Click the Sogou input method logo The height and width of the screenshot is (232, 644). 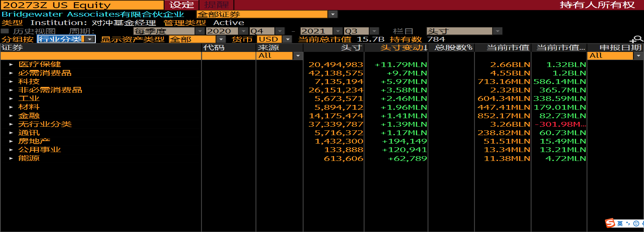pos(610,223)
